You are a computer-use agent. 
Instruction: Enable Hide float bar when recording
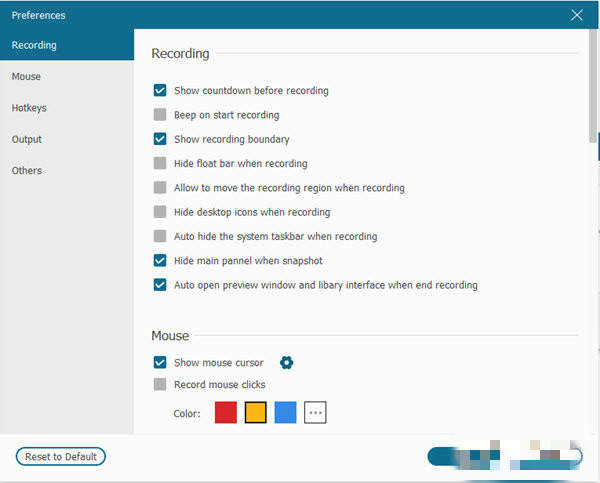[x=160, y=163]
